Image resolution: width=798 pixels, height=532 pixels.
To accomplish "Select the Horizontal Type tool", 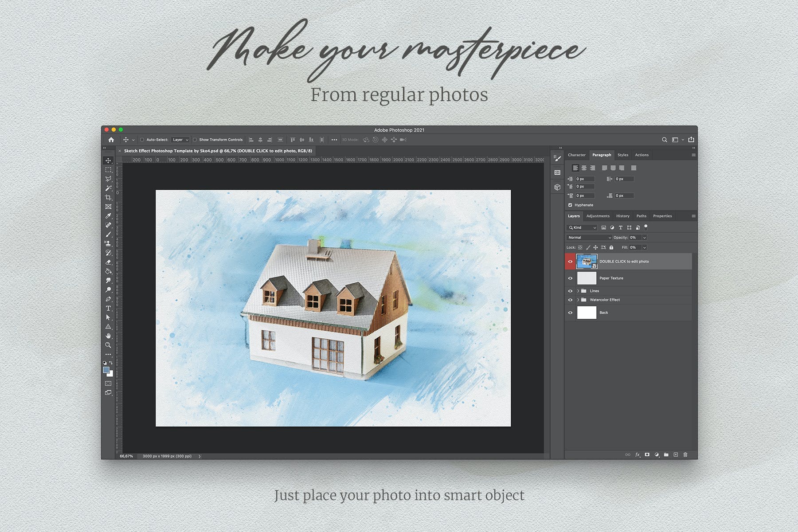I will tap(108, 308).
